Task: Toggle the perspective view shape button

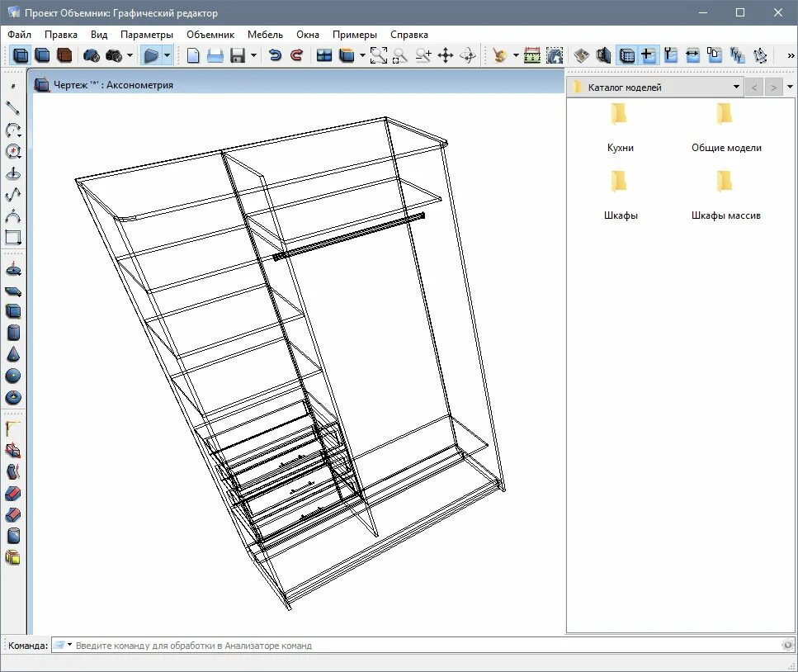Action: tap(151, 55)
